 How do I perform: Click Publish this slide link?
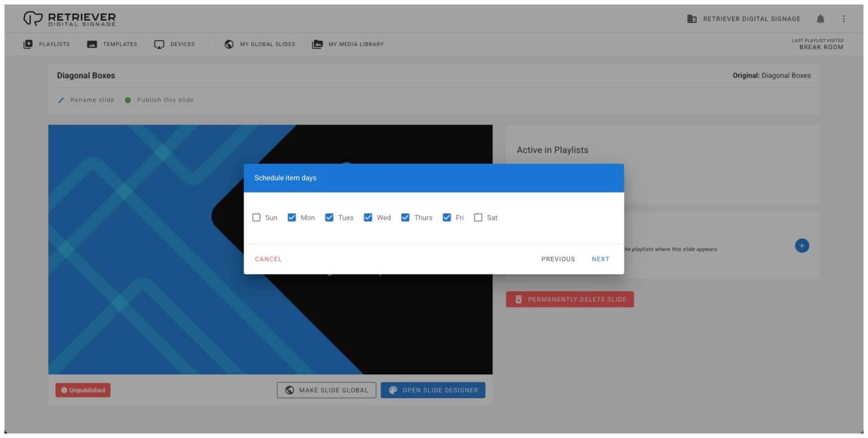[165, 100]
